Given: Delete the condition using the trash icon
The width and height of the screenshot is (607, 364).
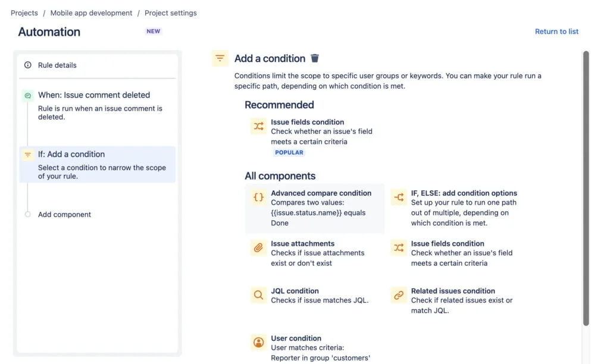Looking at the screenshot, I should tap(315, 58).
